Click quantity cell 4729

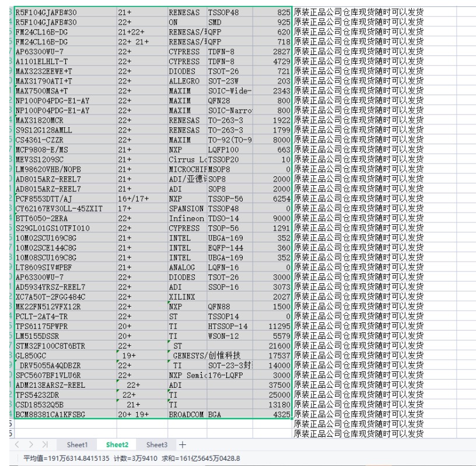(x=272, y=61)
